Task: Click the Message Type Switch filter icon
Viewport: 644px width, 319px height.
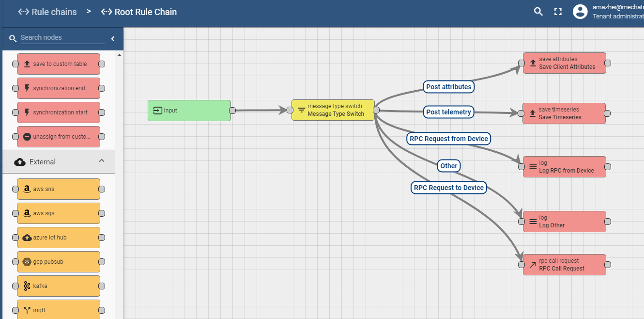Action: (301, 111)
